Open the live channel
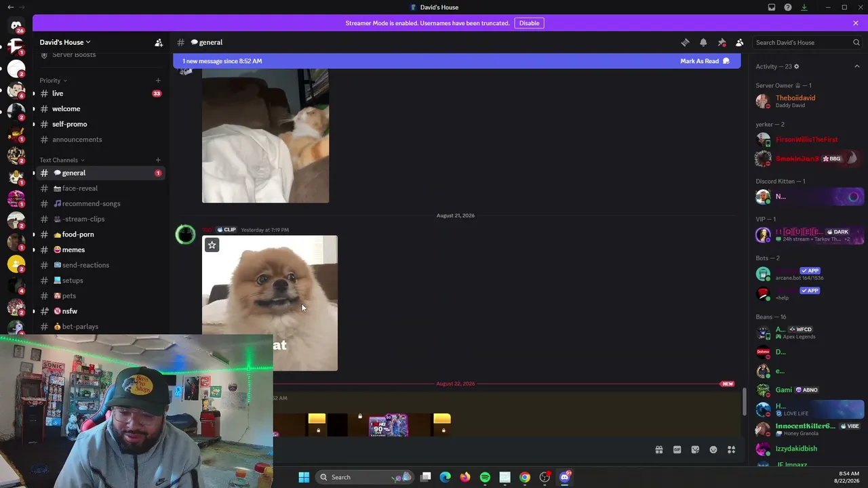 pyautogui.click(x=100, y=94)
